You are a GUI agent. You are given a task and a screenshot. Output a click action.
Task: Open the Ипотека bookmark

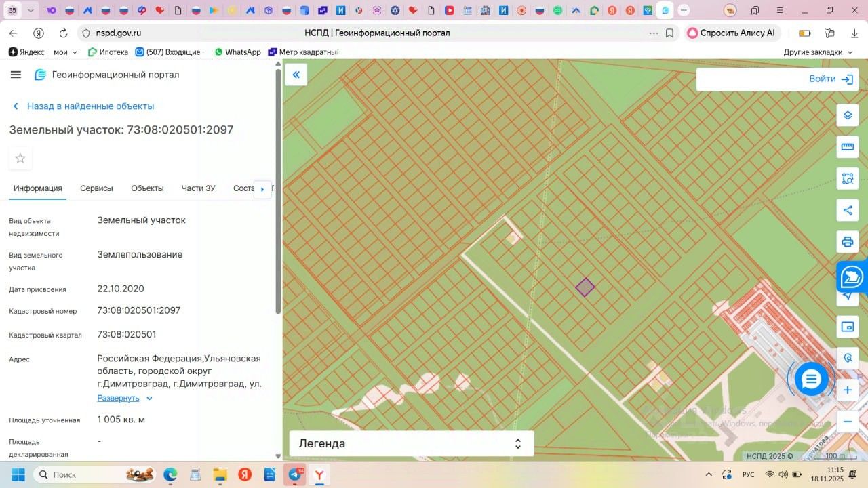tap(107, 52)
